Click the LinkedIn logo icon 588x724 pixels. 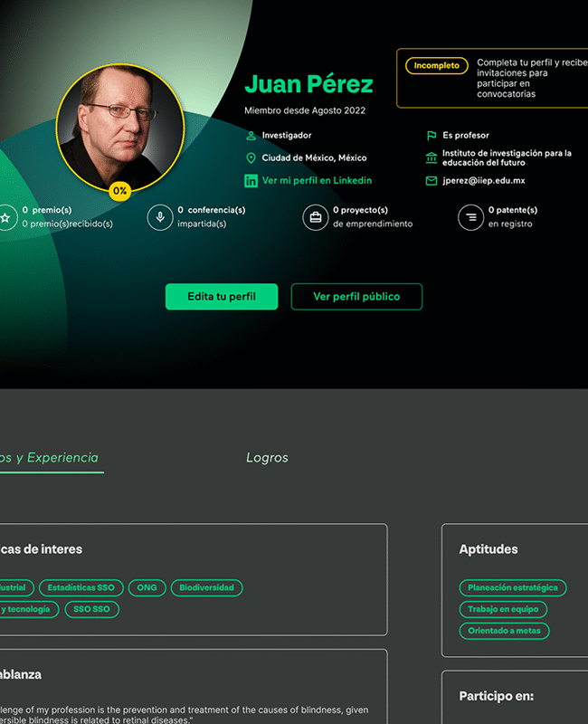pyautogui.click(x=251, y=180)
